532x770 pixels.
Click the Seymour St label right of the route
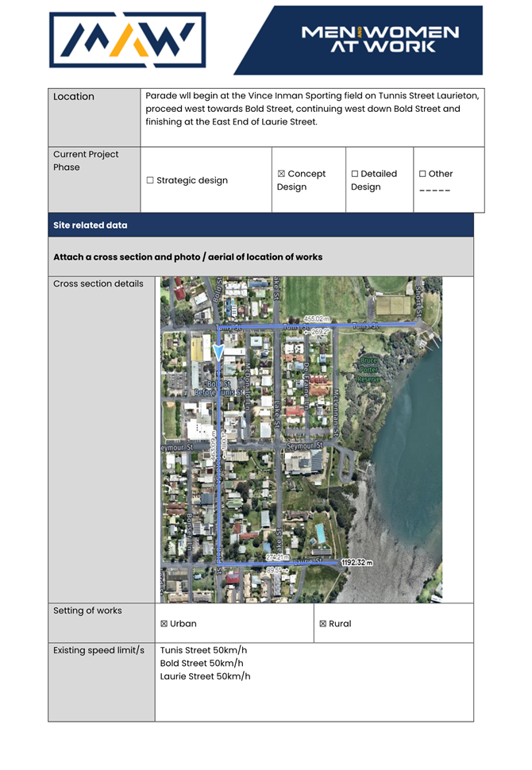304,447
